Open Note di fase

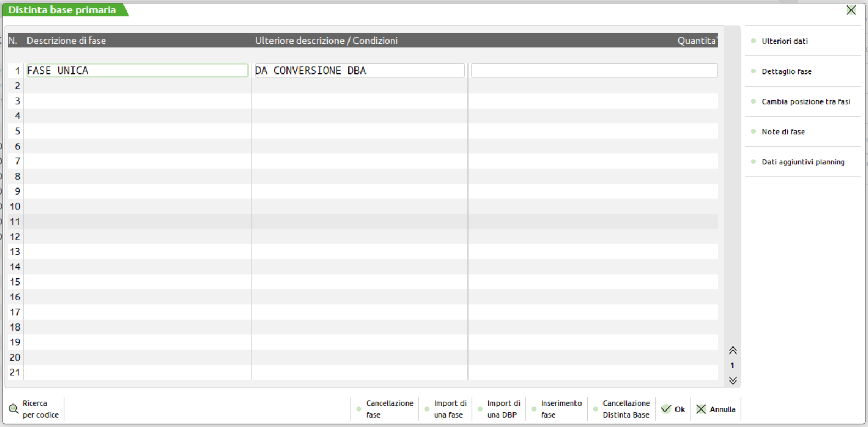click(783, 132)
